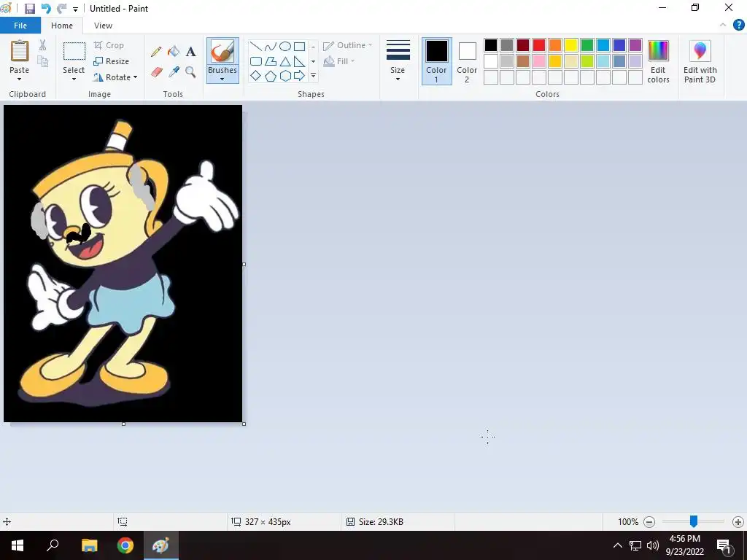Click the Crop button
The image size is (747, 560).
[x=109, y=45]
